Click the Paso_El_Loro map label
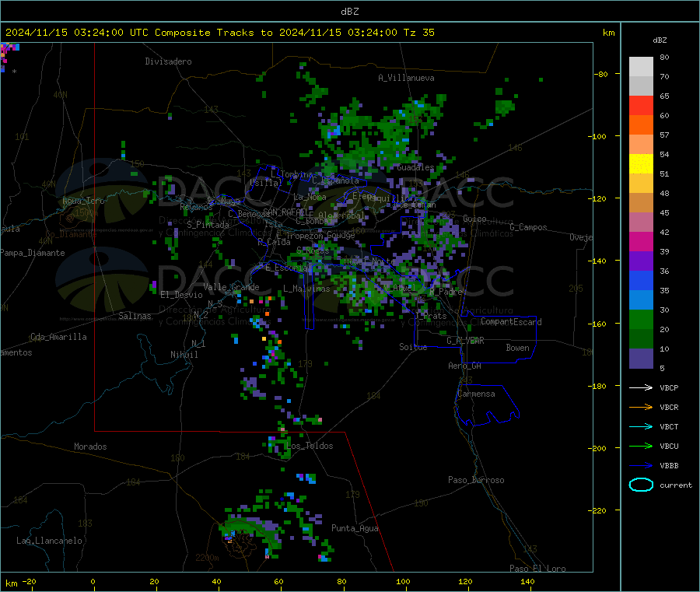The image size is (700, 592). coord(537,569)
